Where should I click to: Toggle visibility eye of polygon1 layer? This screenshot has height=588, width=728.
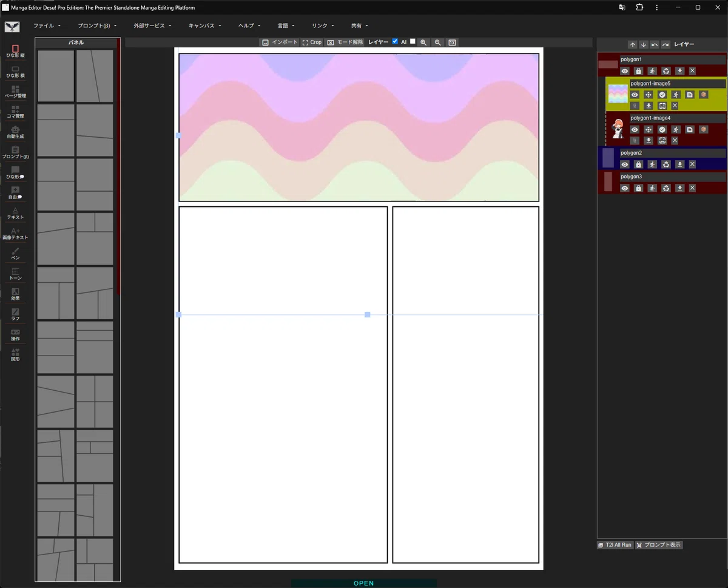(x=624, y=71)
